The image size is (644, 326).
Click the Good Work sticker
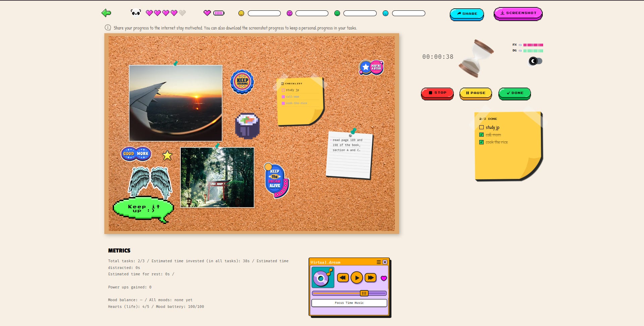coord(136,154)
